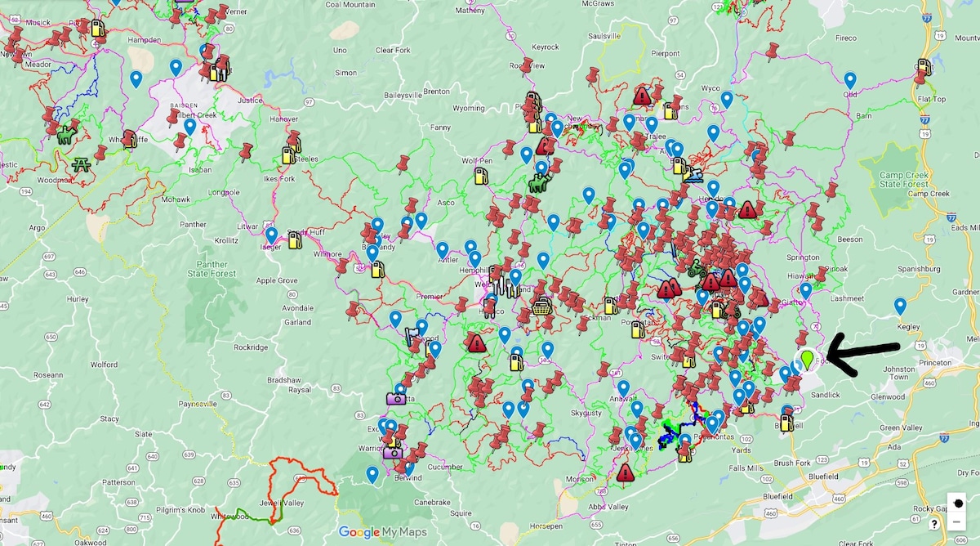
Task: Click the Baileysville town label
Action: (x=404, y=95)
